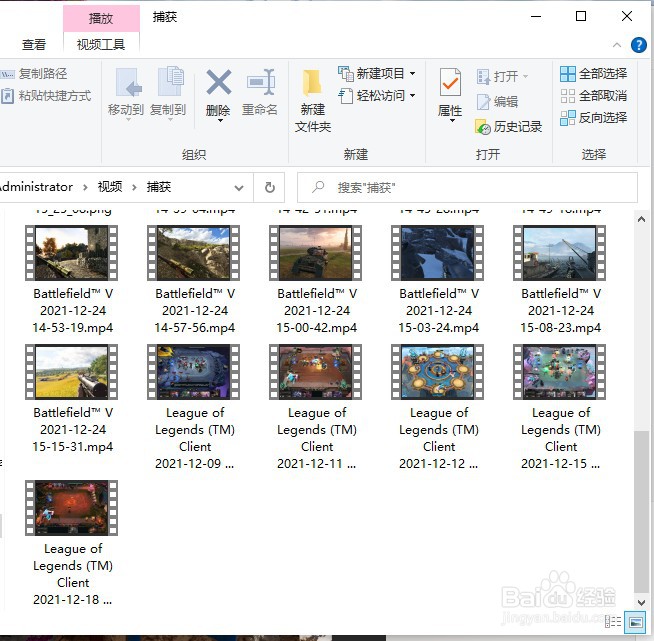Click file name text 15-15-31.mp4
This screenshot has width=654, height=641.
click(x=73, y=447)
